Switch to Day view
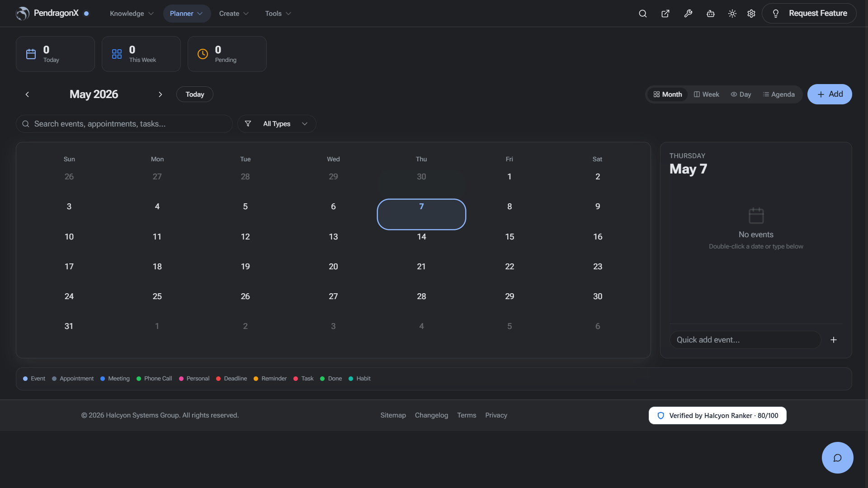 point(741,94)
